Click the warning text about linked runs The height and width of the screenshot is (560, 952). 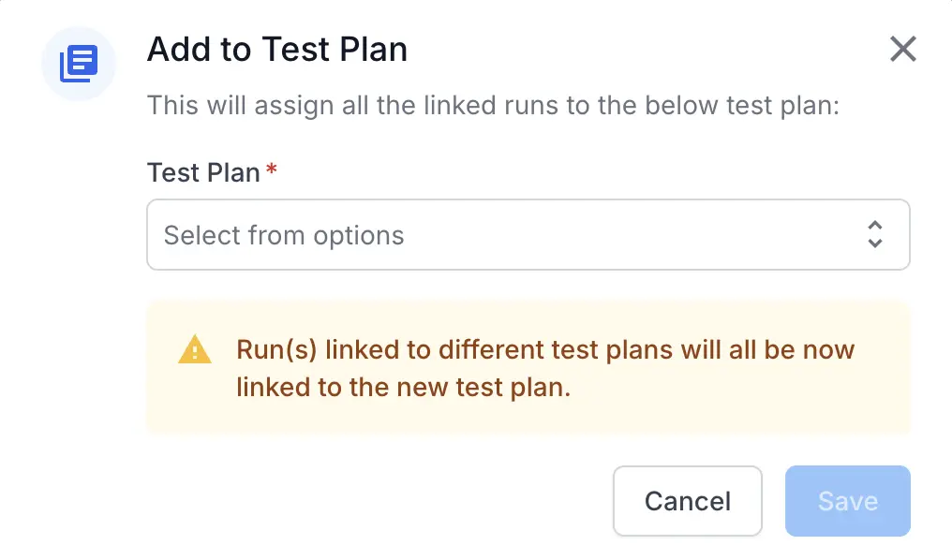click(543, 368)
